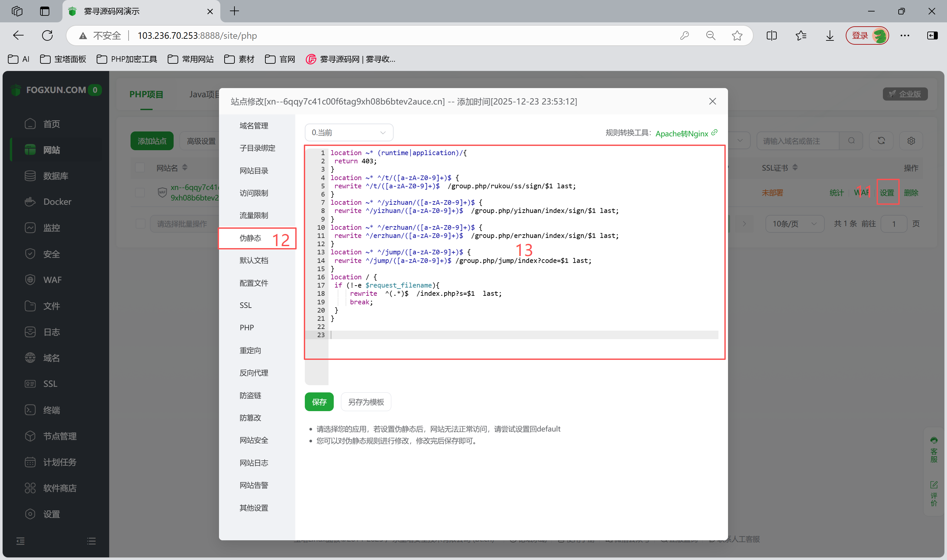Screen dimensions: 947x560
Task: Switch to the PHP项目 tab
Action: [146, 94]
